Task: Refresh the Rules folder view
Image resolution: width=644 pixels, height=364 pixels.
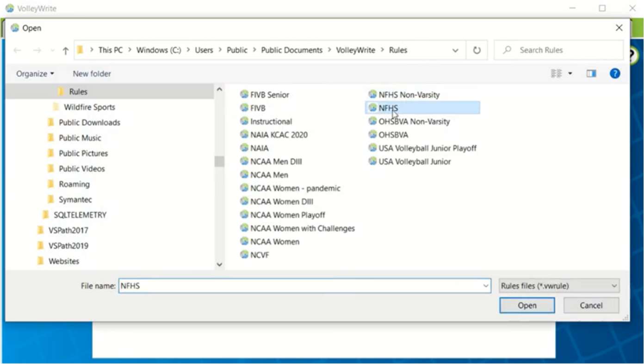Action: (x=477, y=50)
